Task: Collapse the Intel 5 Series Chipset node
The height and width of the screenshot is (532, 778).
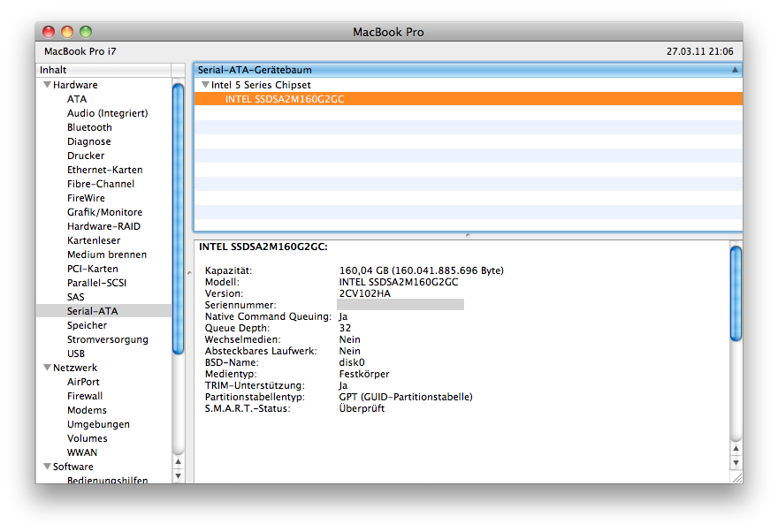Action: coord(205,85)
